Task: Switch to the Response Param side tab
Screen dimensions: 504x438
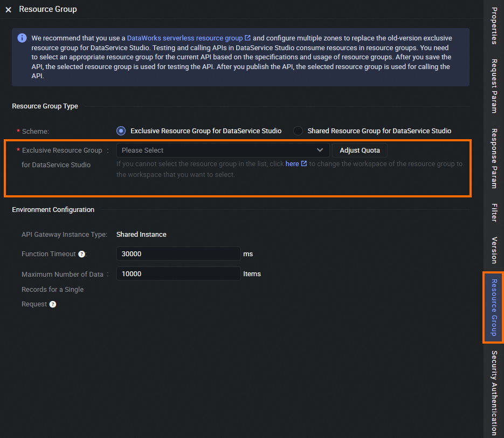Action: pyautogui.click(x=494, y=159)
